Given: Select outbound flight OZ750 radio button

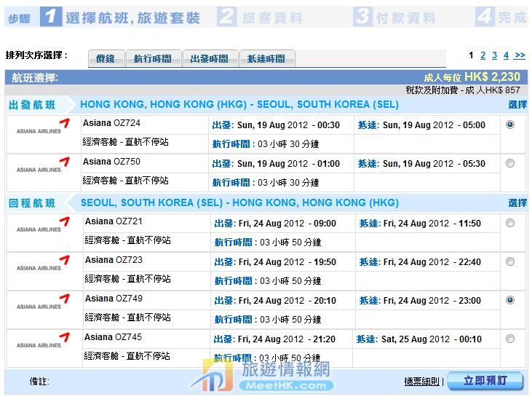Looking at the screenshot, I should coord(509,163).
